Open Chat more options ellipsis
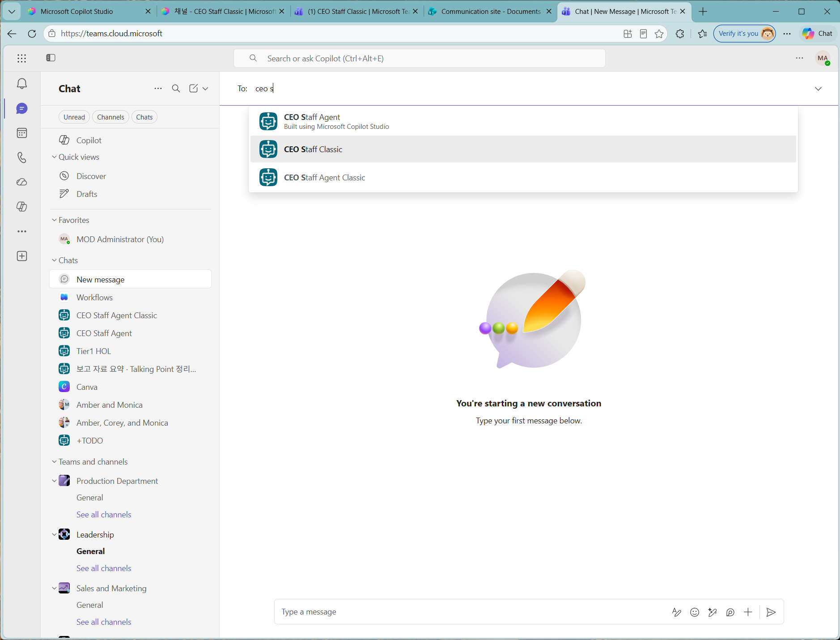Image resolution: width=840 pixels, height=640 pixels. click(x=158, y=89)
